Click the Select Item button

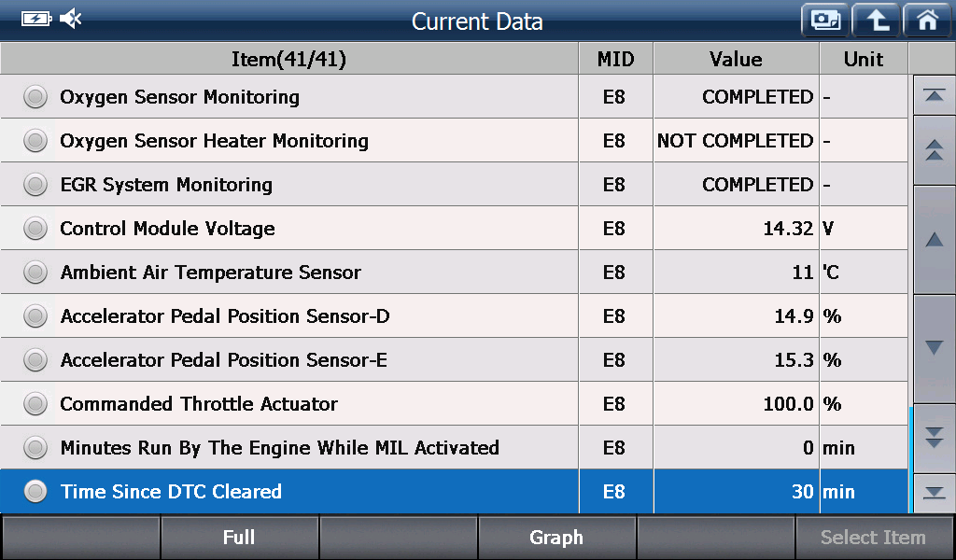[873, 538]
